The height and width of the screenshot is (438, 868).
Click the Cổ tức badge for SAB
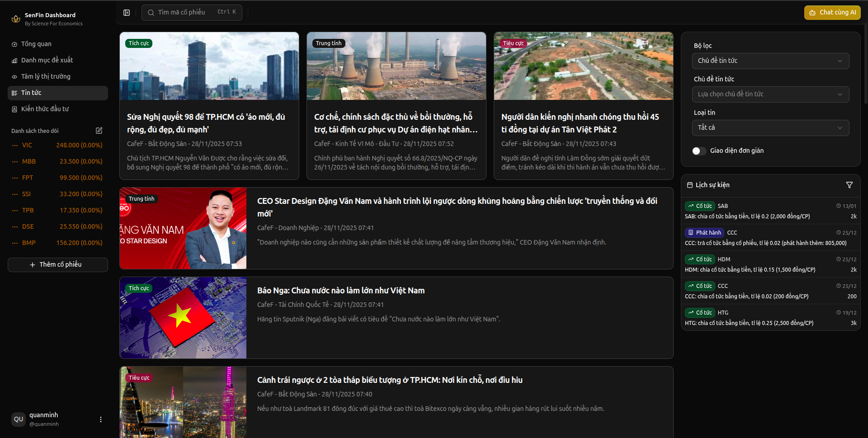(x=700, y=206)
